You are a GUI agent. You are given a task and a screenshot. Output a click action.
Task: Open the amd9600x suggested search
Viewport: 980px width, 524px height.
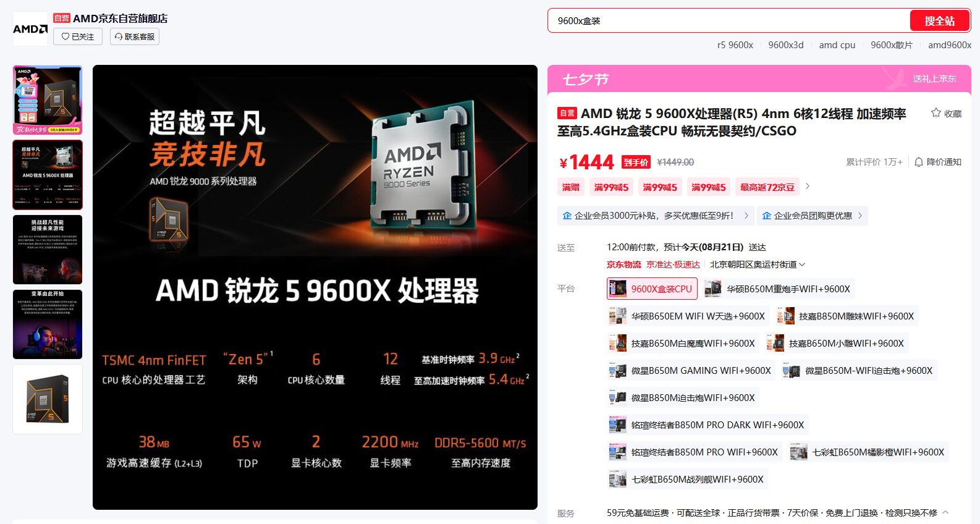click(x=949, y=45)
